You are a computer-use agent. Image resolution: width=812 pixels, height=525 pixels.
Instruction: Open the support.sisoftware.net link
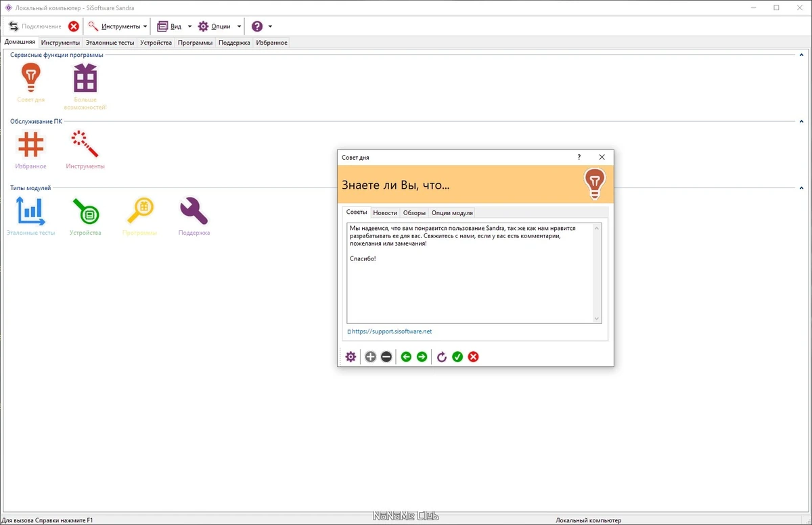point(392,332)
